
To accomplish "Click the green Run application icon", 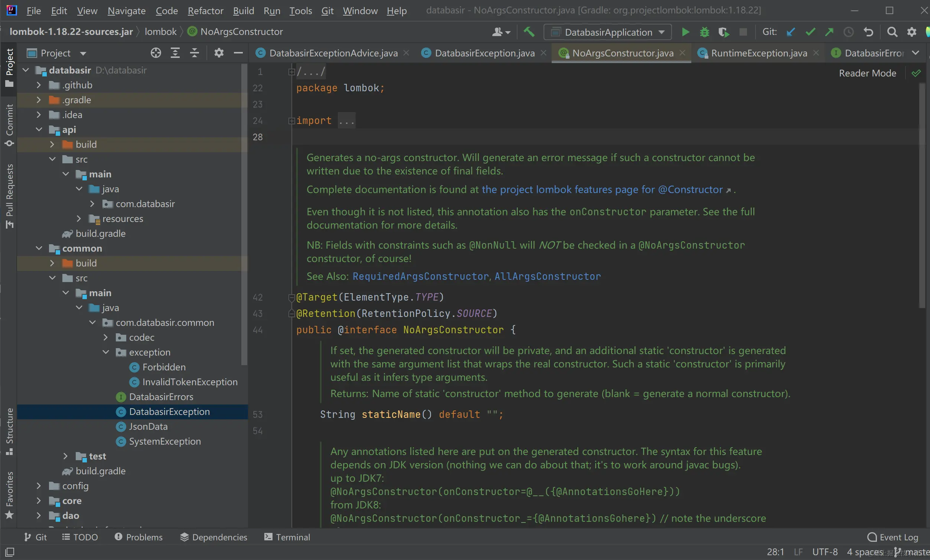I will coord(685,32).
